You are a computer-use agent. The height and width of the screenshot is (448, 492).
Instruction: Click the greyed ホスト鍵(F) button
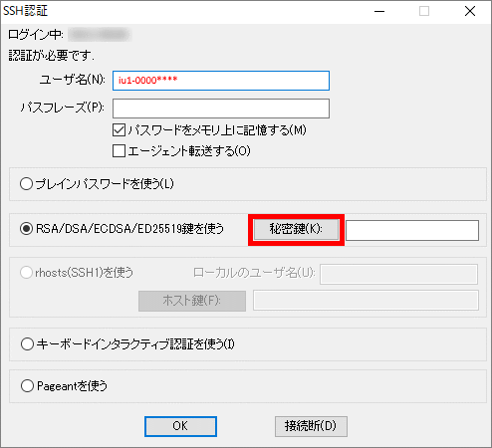192,301
